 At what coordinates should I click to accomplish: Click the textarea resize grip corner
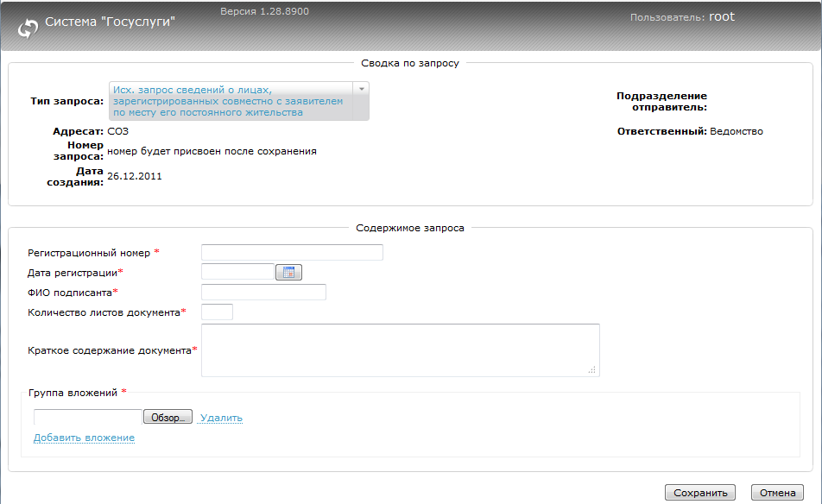pos(592,370)
